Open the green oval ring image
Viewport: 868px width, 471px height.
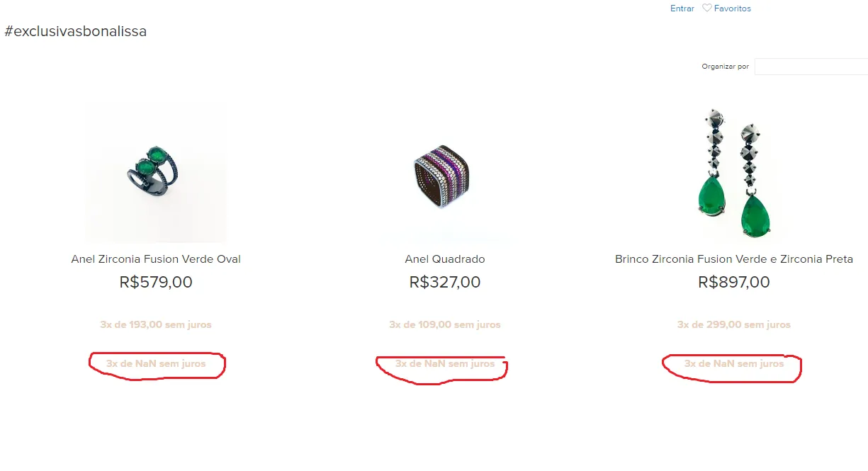pyautogui.click(x=156, y=172)
